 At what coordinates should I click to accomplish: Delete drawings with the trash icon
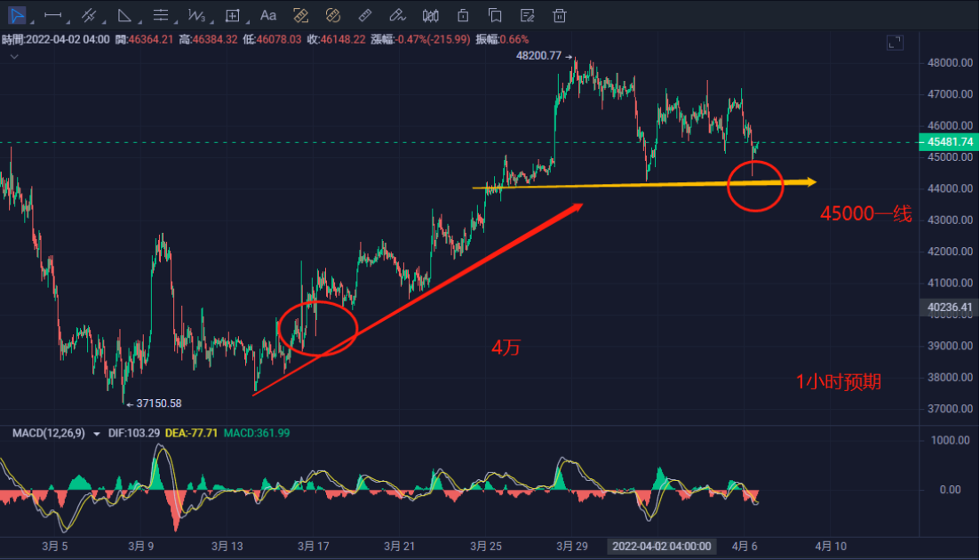pyautogui.click(x=560, y=15)
